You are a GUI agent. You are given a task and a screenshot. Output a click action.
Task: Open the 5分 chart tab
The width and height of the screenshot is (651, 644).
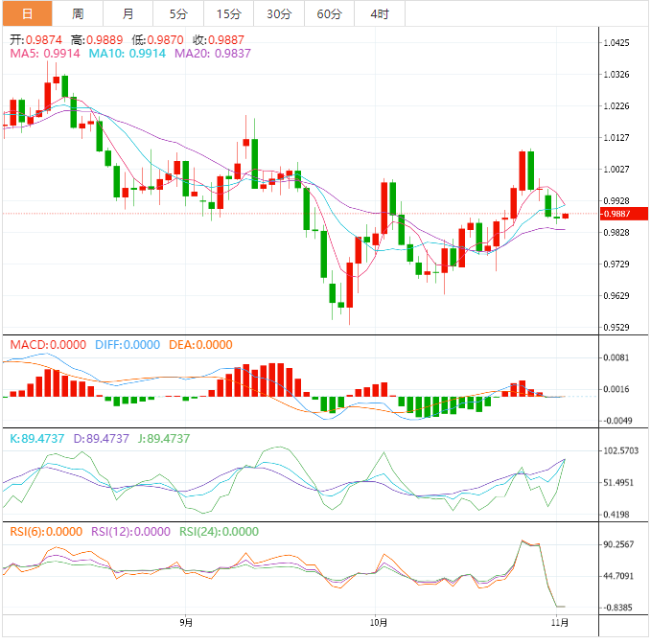pyautogui.click(x=178, y=13)
